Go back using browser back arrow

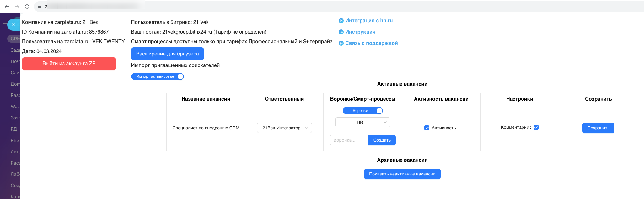[x=7, y=7]
